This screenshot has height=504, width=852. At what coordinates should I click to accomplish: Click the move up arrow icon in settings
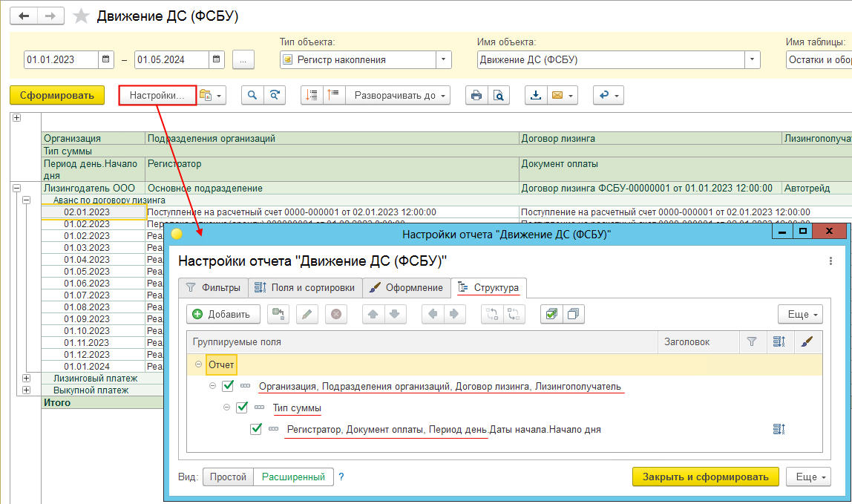click(373, 314)
